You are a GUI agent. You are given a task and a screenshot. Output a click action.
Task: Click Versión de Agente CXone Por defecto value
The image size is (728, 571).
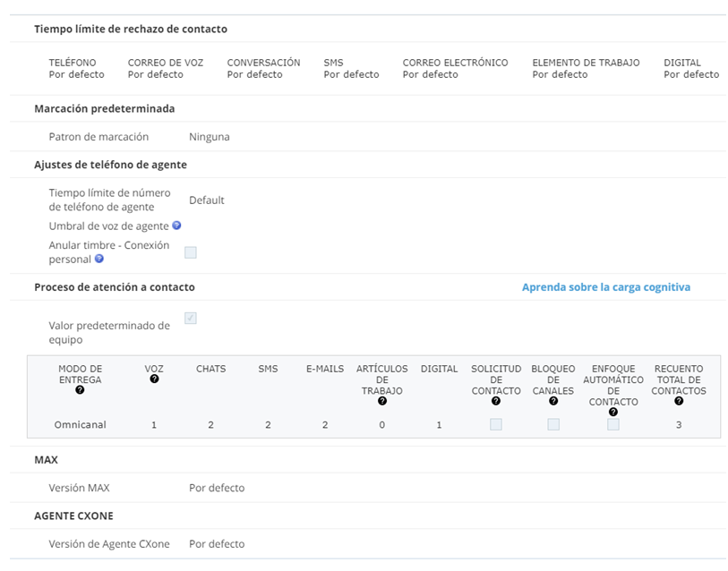(x=217, y=544)
